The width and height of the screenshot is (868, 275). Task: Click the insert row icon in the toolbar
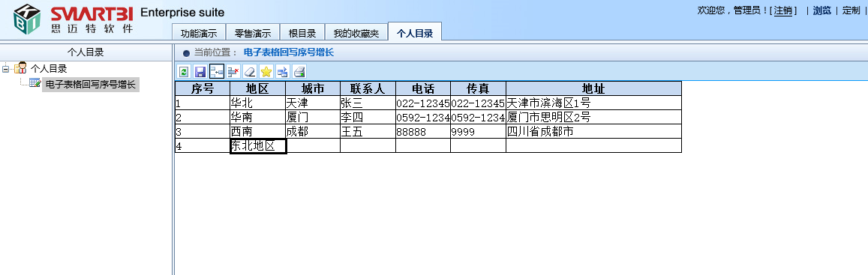[x=217, y=71]
